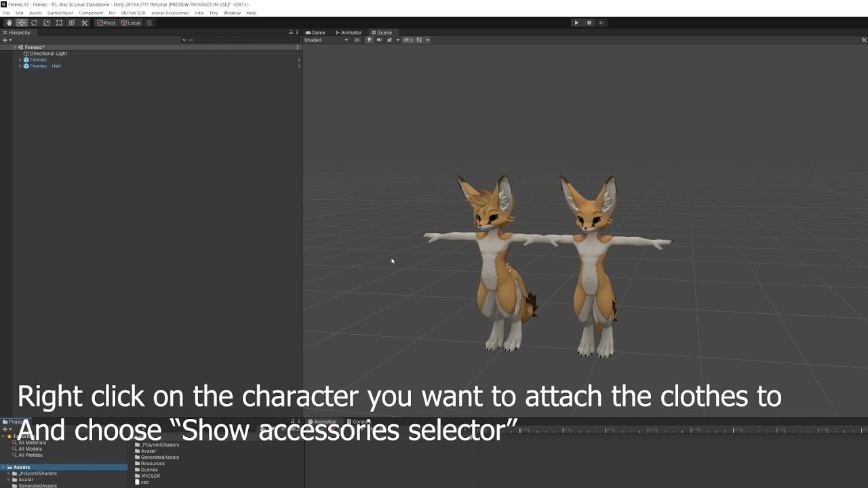
Task: Start Play mode
Action: [576, 22]
